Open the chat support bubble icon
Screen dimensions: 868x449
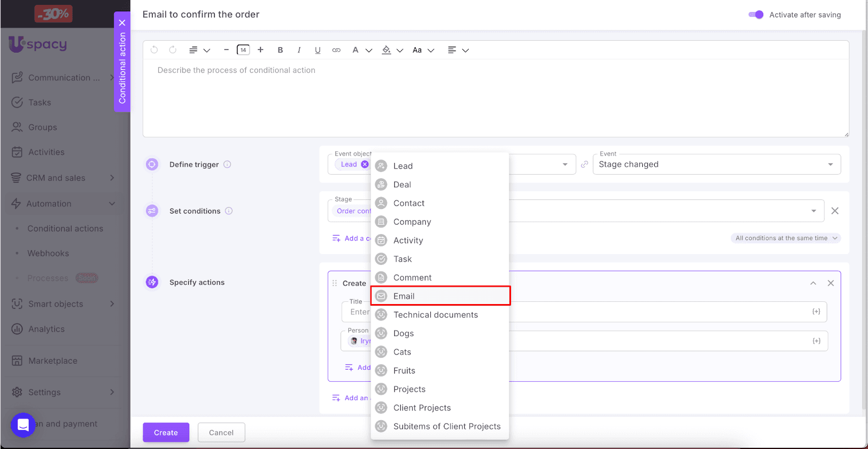tap(23, 425)
